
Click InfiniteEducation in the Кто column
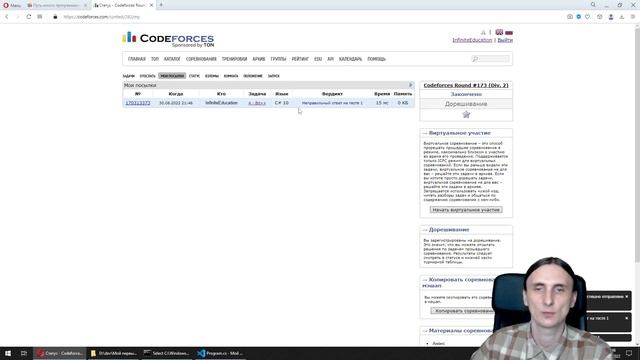click(221, 103)
